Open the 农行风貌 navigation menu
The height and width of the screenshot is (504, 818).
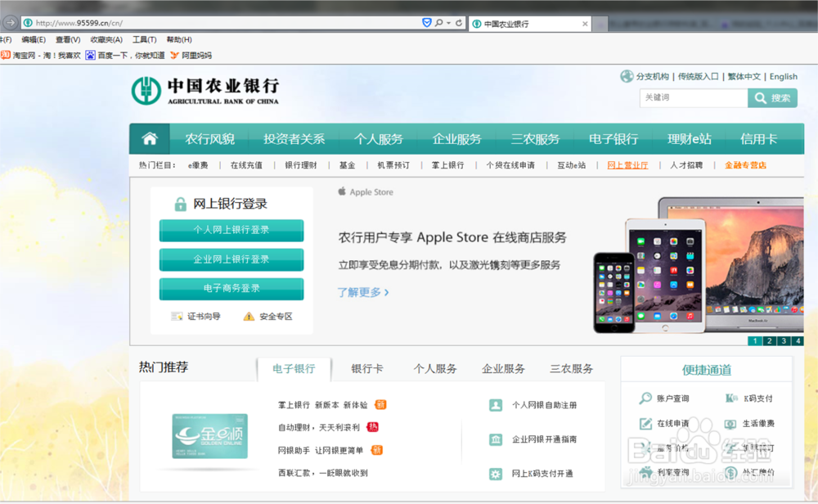coord(209,139)
